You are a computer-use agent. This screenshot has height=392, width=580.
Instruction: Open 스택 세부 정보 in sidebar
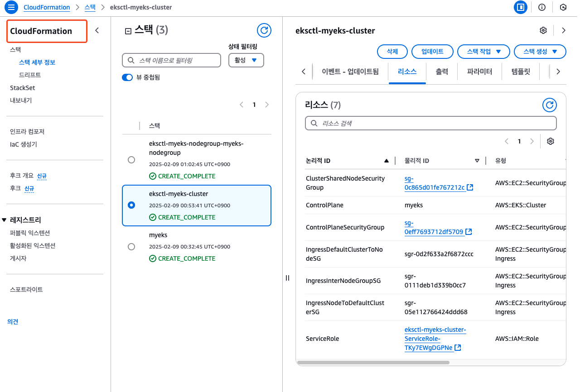[37, 62]
